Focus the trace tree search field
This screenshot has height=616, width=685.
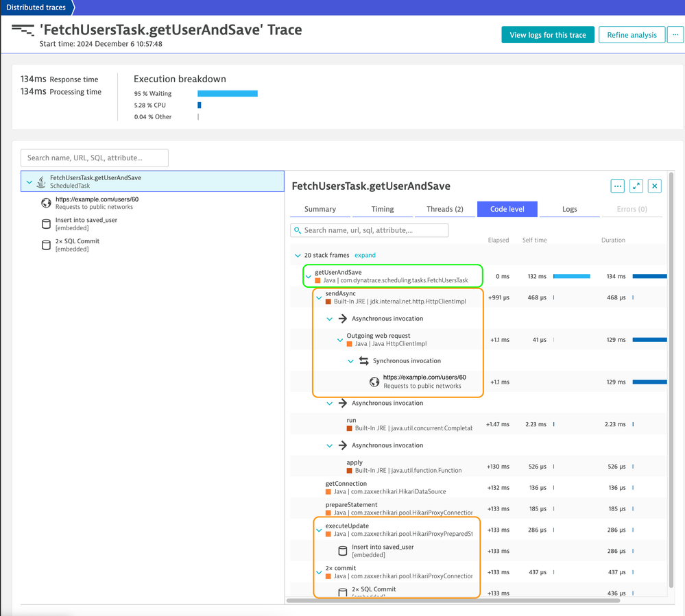(x=95, y=158)
